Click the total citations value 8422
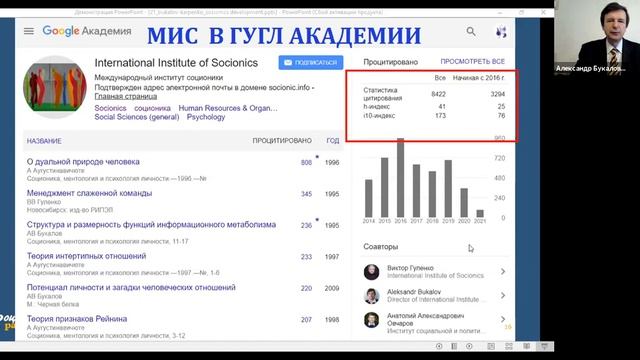Viewport: 640px width, 360px height. pyautogui.click(x=438, y=94)
